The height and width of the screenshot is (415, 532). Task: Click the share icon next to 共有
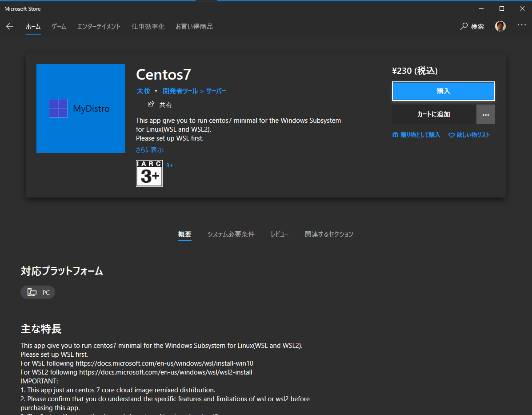tap(151, 104)
